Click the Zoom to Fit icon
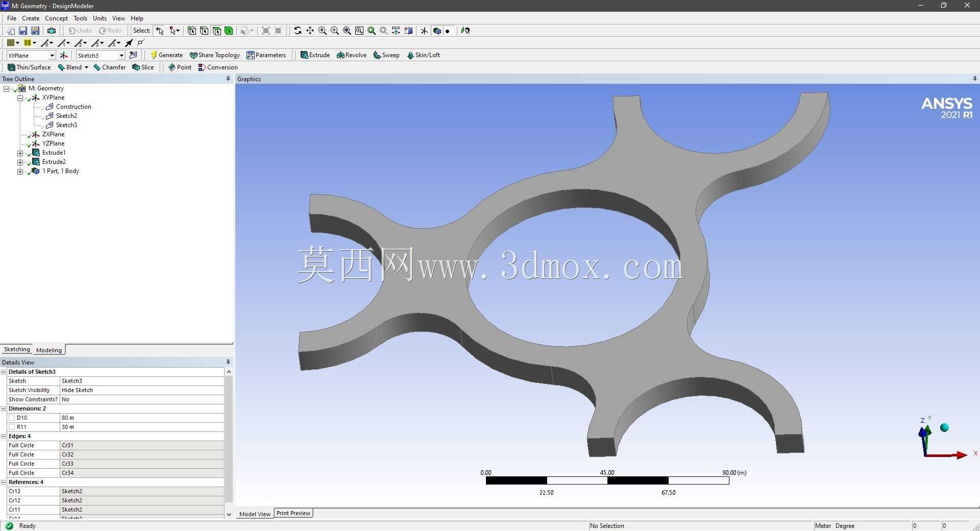Image resolution: width=980 pixels, height=531 pixels. (x=347, y=31)
